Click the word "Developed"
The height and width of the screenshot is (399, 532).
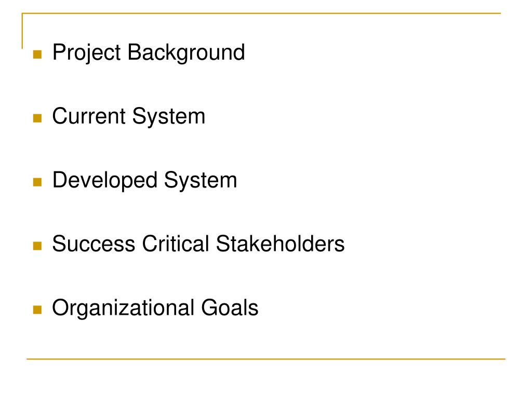click(105, 180)
